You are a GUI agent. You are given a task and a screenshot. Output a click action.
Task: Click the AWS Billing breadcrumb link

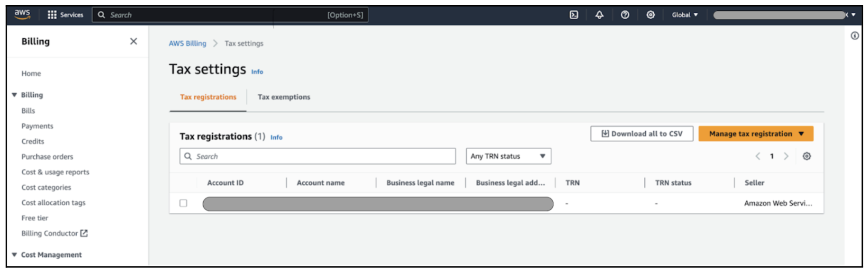tap(188, 43)
